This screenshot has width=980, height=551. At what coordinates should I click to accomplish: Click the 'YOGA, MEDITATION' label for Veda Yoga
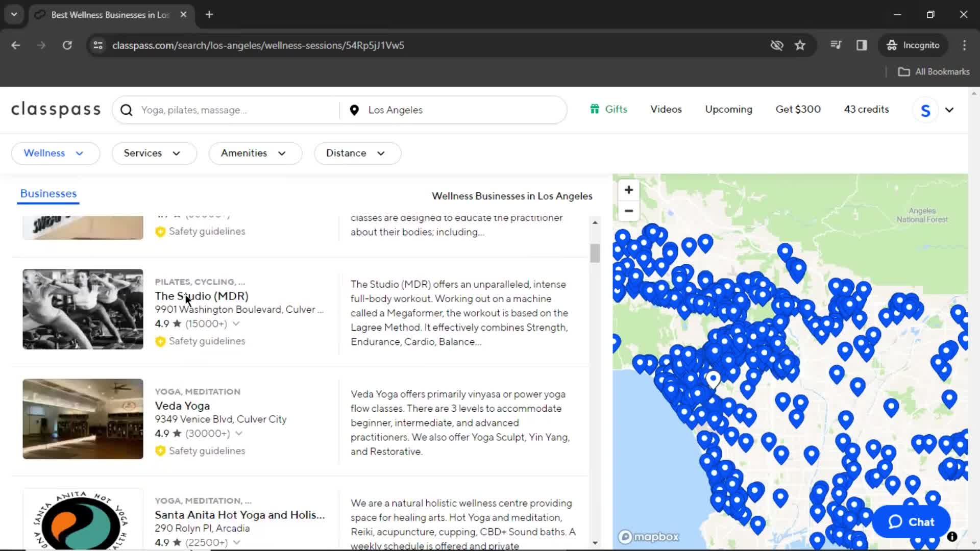pos(198,392)
